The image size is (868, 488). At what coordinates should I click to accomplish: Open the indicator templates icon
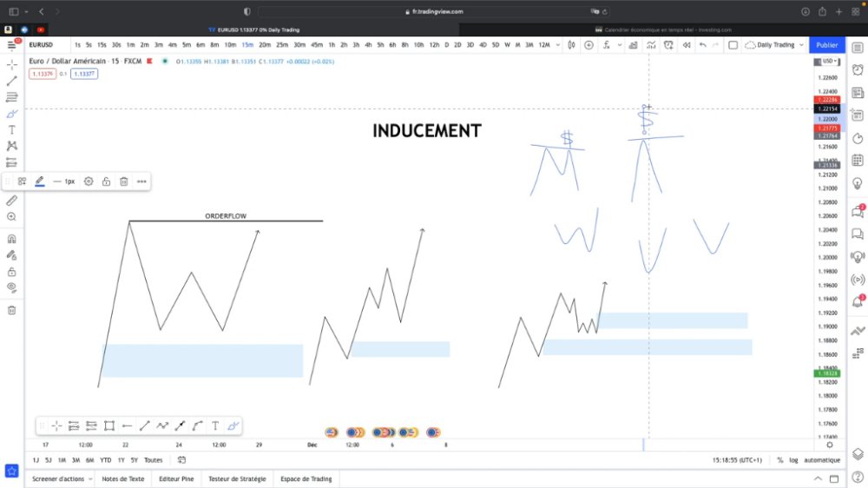[651, 45]
